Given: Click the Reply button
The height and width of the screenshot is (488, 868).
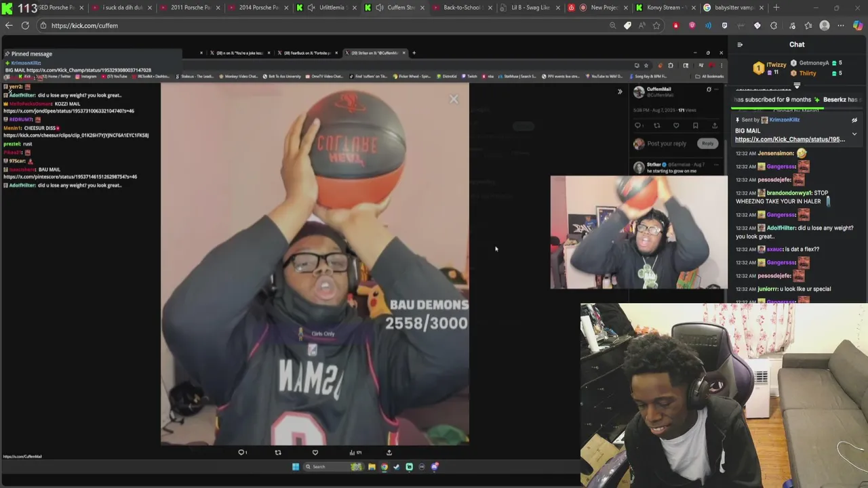Looking at the screenshot, I should (x=707, y=143).
